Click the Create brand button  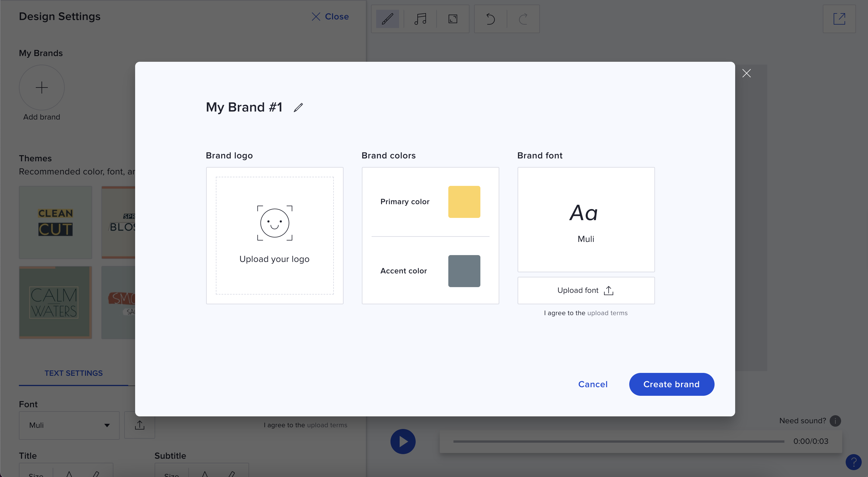pos(672,383)
